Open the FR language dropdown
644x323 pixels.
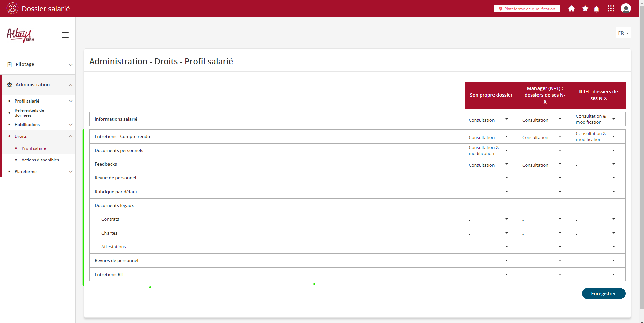point(623,33)
